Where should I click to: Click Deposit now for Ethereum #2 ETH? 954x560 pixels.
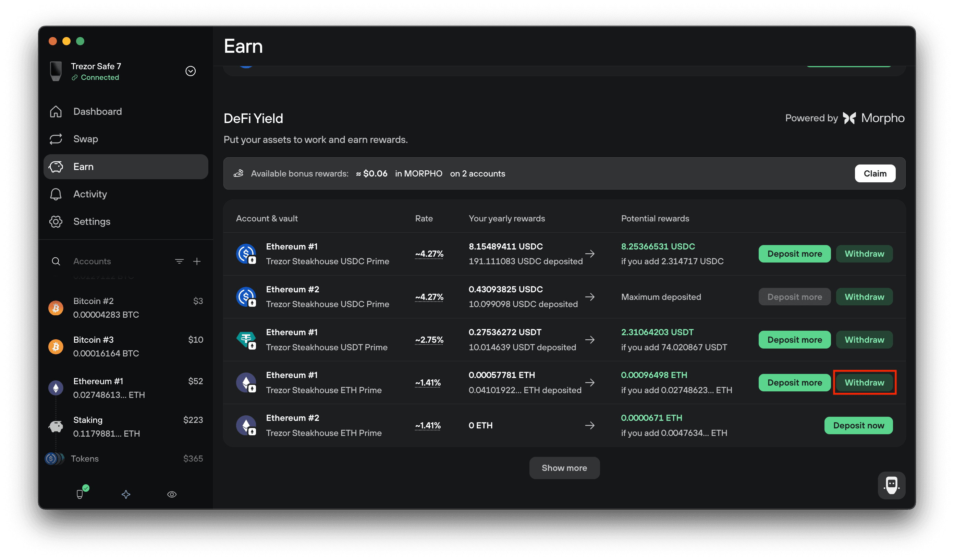(x=858, y=425)
